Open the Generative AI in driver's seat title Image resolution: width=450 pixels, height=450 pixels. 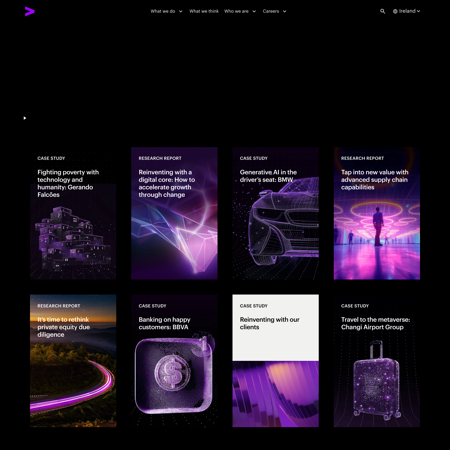click(268, 176)
